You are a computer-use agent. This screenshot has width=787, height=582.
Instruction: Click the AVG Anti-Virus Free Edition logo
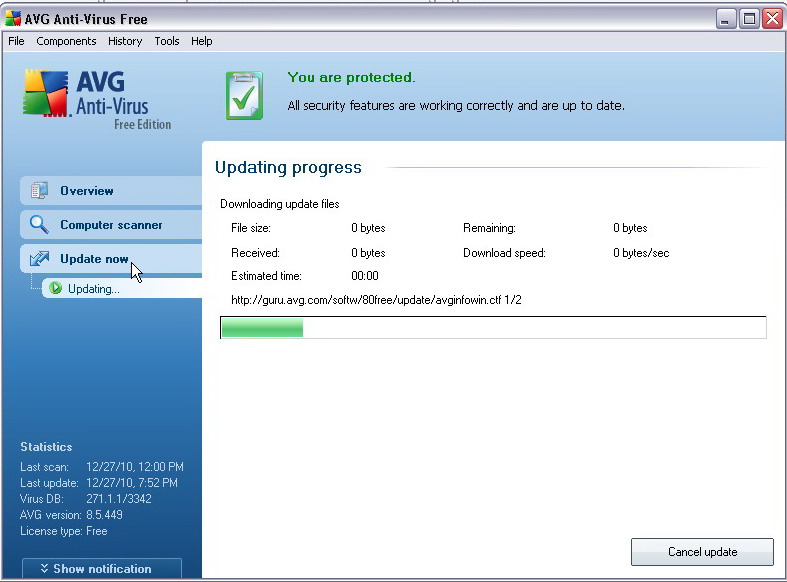pos(97,99)
